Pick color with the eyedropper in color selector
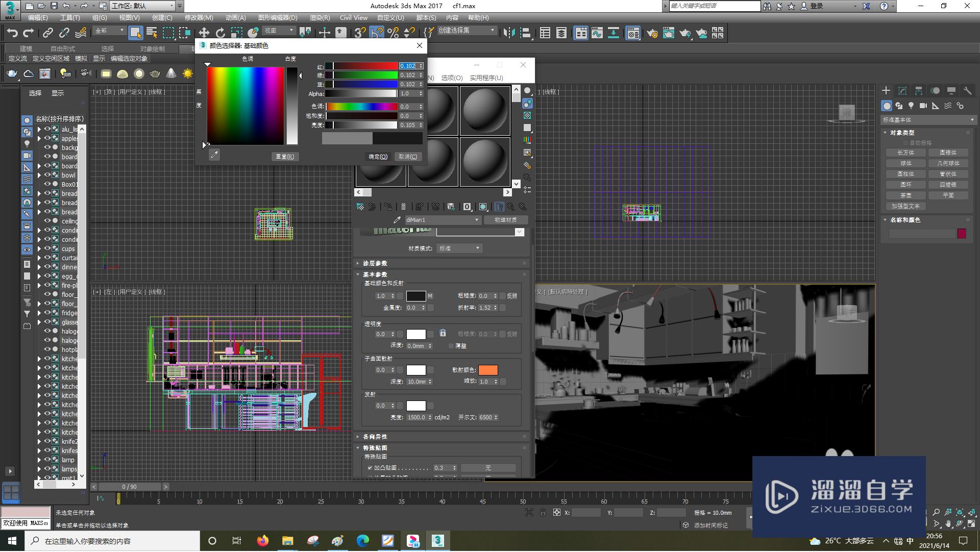Screen dimensions: 980x552 214,155
